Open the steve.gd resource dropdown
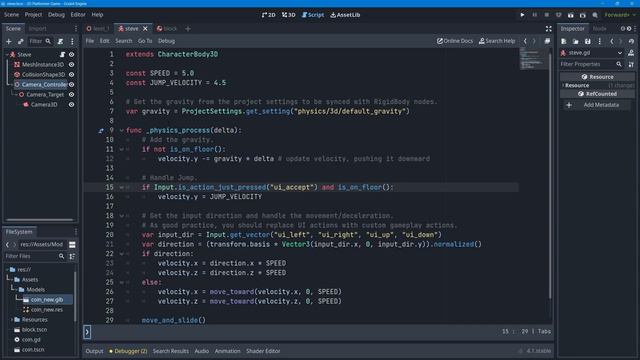 coord(592,53)
